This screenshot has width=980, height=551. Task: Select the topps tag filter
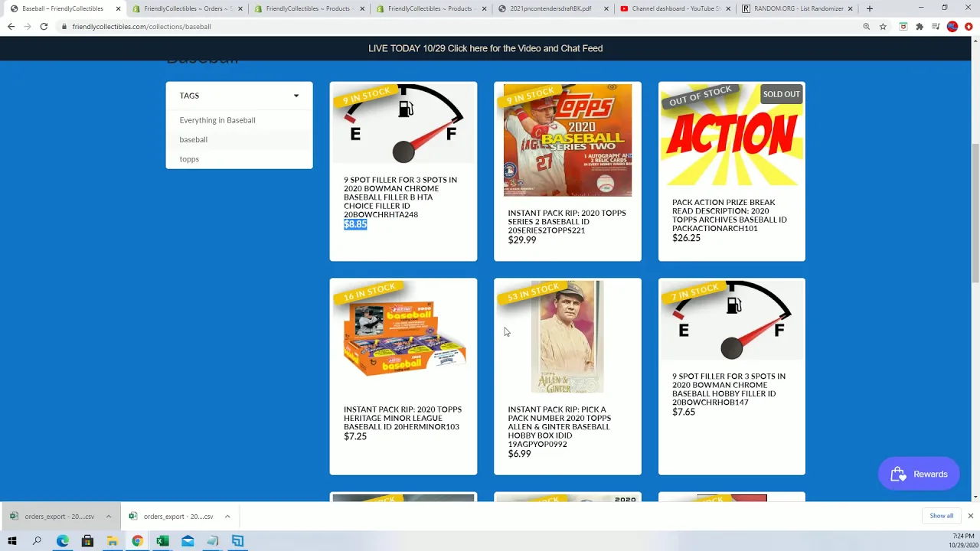click(189, 159)
